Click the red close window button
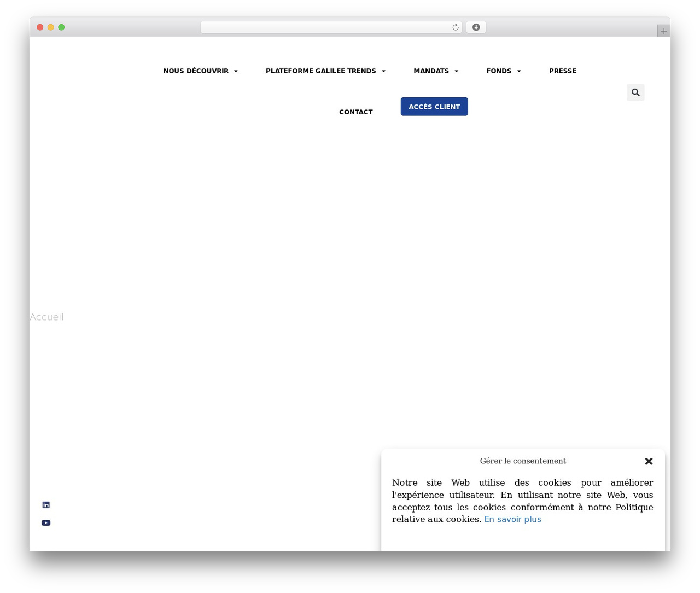 pos(40,27)
